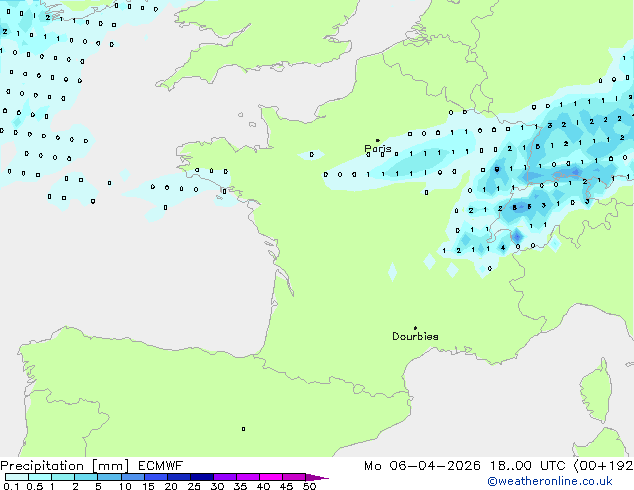
Task: Select the 35–40 mm legend swatch
Action: [248, 477]
